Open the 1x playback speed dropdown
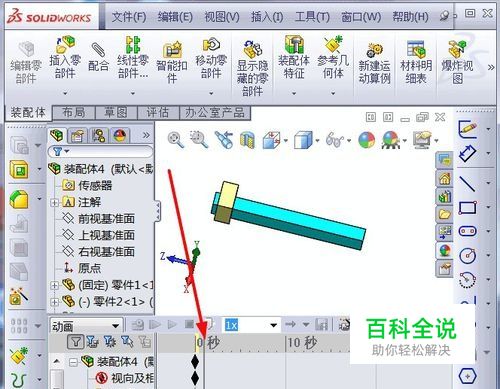Viewport: 500px width, 389px height. point(274,325)
